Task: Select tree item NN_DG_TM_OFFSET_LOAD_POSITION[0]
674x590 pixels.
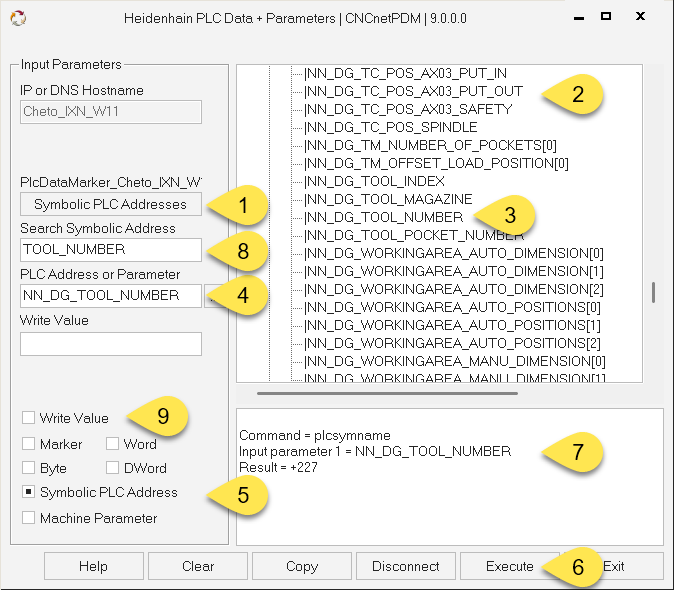Action: click(x=436, y=164)
